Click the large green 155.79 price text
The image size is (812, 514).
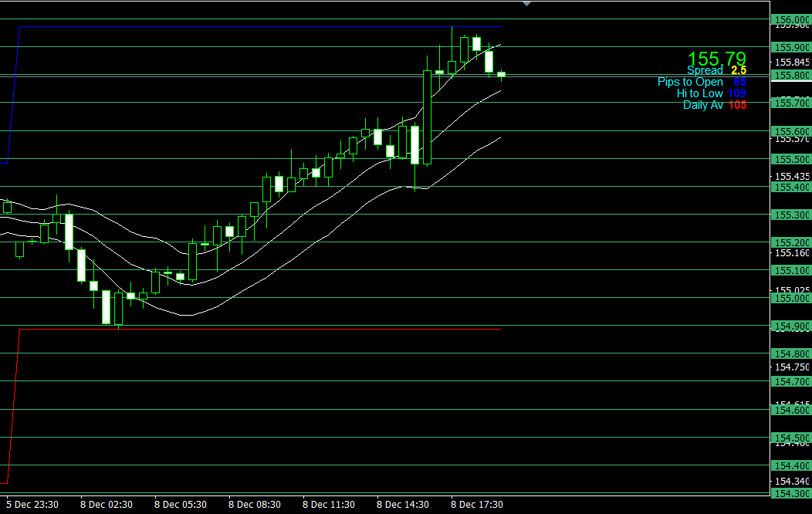(x=716, y=59)
